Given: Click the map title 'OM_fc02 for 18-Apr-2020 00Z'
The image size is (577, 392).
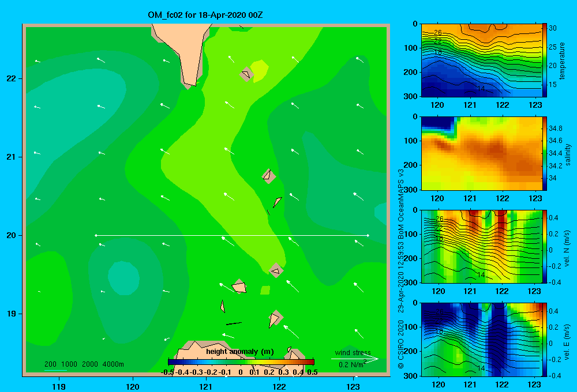Looking at the screenshot, I should point(205,15).
